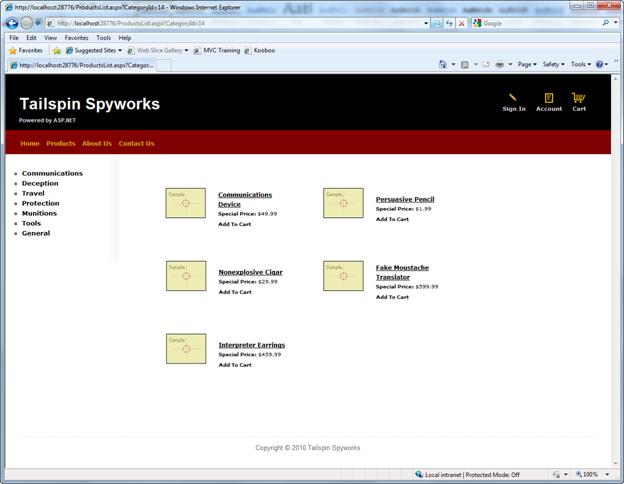Expand the Print options dropdown arrow
Screen dimensions: 624x484
click(x=510, y=64)
